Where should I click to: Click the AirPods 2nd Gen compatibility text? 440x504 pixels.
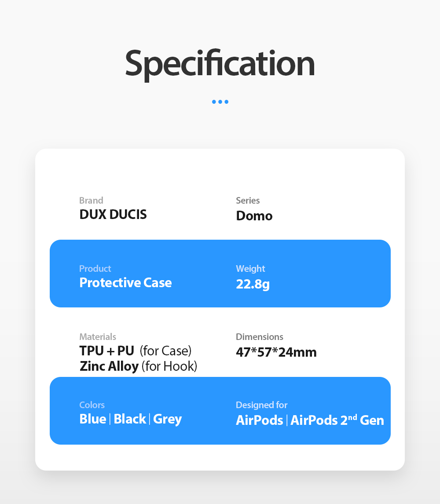pos(337,420)
